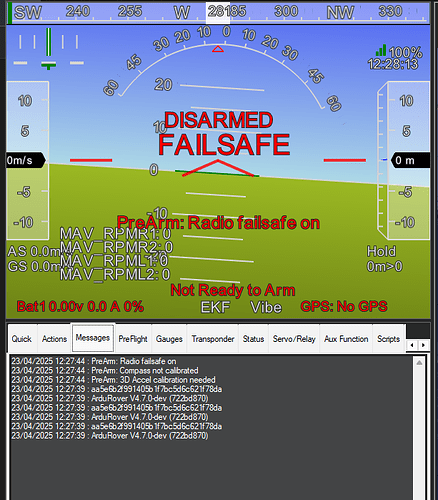Click the 0m/s speed indicator box
Viewport: 438px width, 500px height.
pyautogui.click(x=26, y=160)
